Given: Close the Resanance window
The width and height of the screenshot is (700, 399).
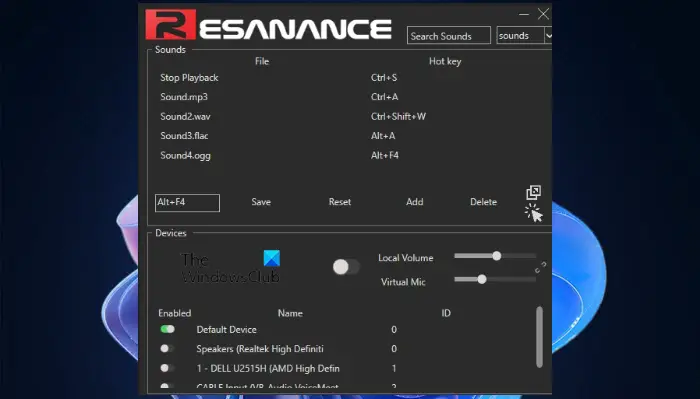Looking at the screenshot, I should click(x=543, y=14).
